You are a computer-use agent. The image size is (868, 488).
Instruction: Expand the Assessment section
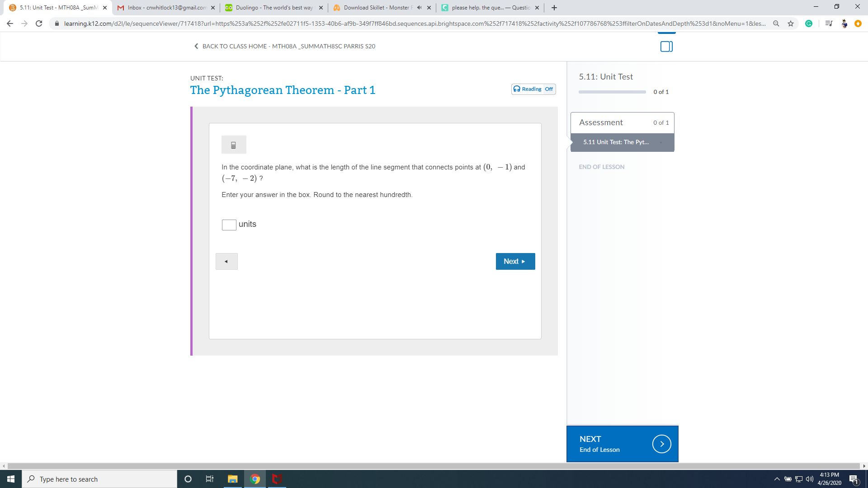tap(622, 122)
